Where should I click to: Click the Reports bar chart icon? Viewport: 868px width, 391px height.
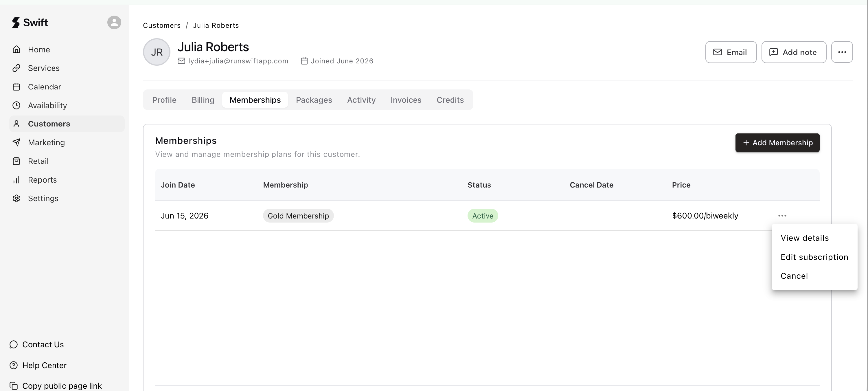tap(16, 180)
